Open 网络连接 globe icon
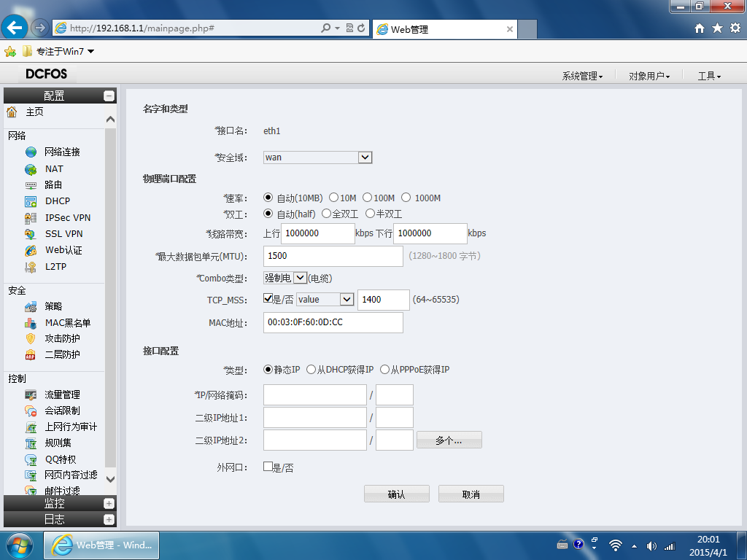Viewport: 747px width, 560px height. tap(31, 152)
